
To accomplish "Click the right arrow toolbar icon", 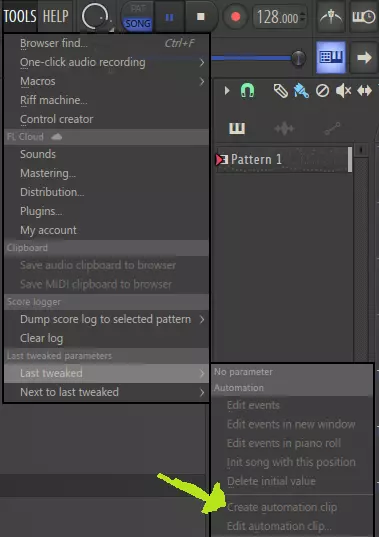I will tap(364, 57).
